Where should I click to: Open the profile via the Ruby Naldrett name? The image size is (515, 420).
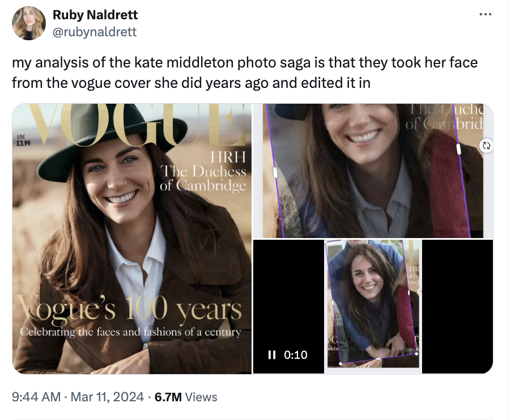pyautogui.click(x=95, y=15)
